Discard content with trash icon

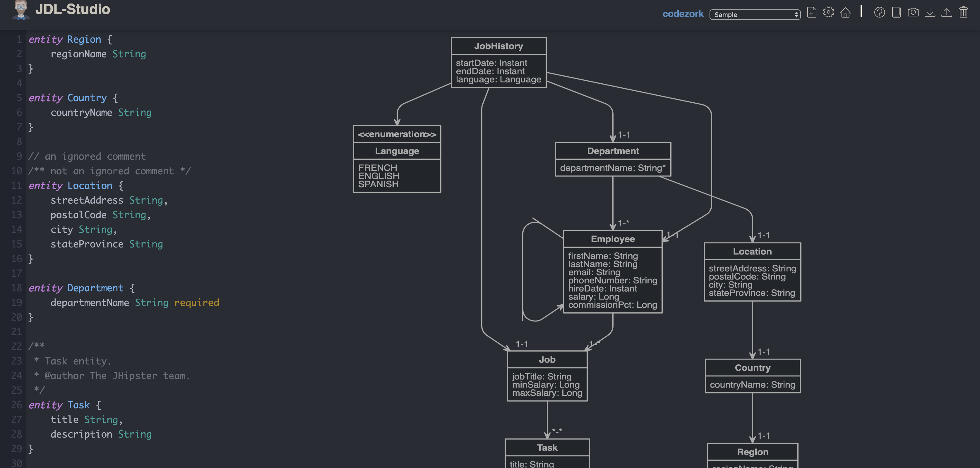pos(963,13)
